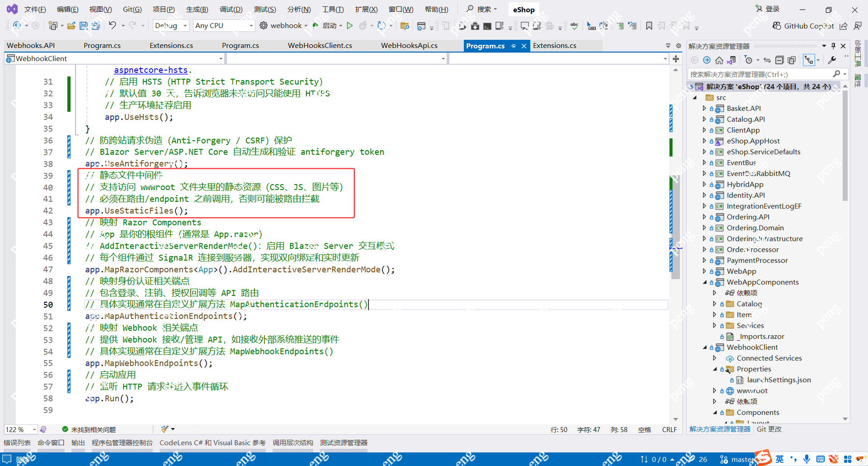Click the bookmark toggle icon in toolbar
Image resolution: width=868 pixels, height=466 pixels.
point(649,26)
